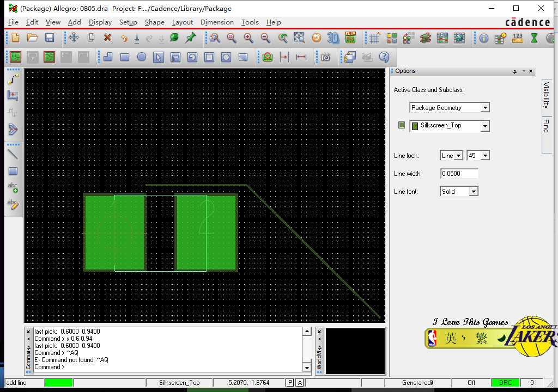558x392 pixels.
Task: Open the Line font Solid dropdown
Action: coord(474,192)
